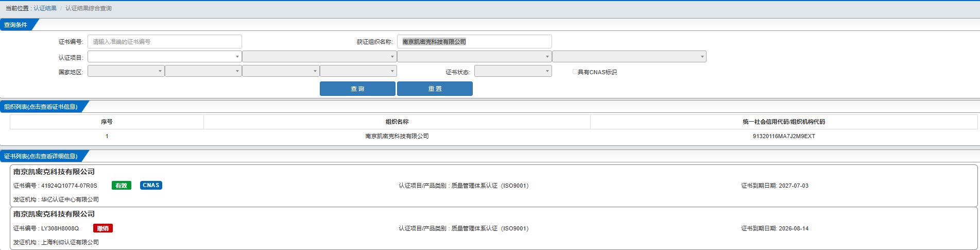Click the red 撤销 status badge
980x250 pixels.
coord(103,228)
